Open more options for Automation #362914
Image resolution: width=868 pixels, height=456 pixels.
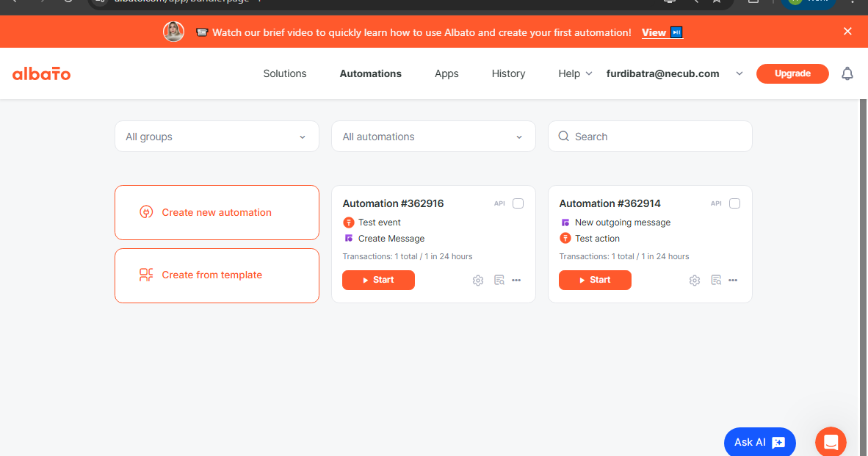click(733, 280)
